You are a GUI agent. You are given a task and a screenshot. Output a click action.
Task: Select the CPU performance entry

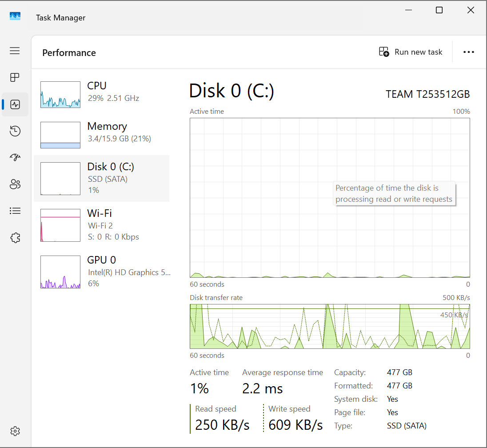pos(102,95)
